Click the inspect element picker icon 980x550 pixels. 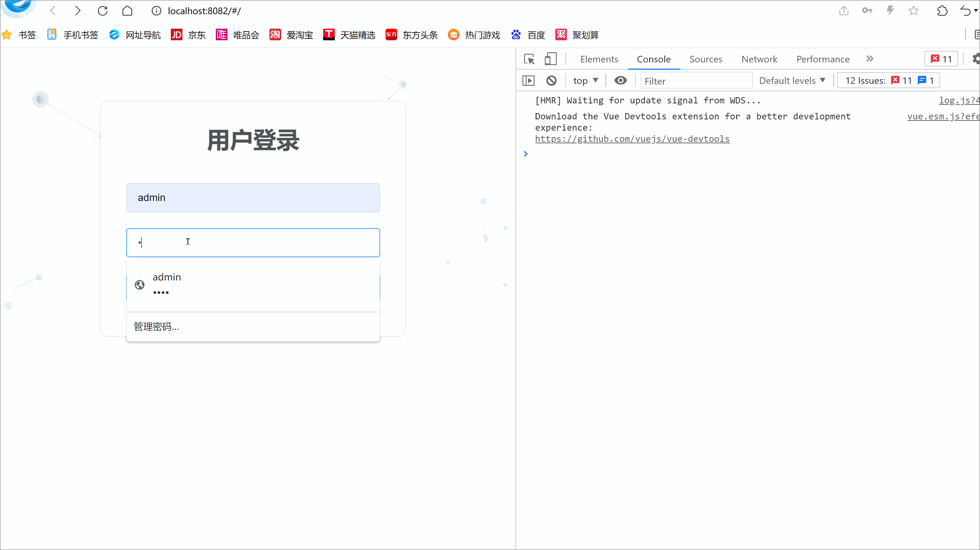tap(529, 59)
